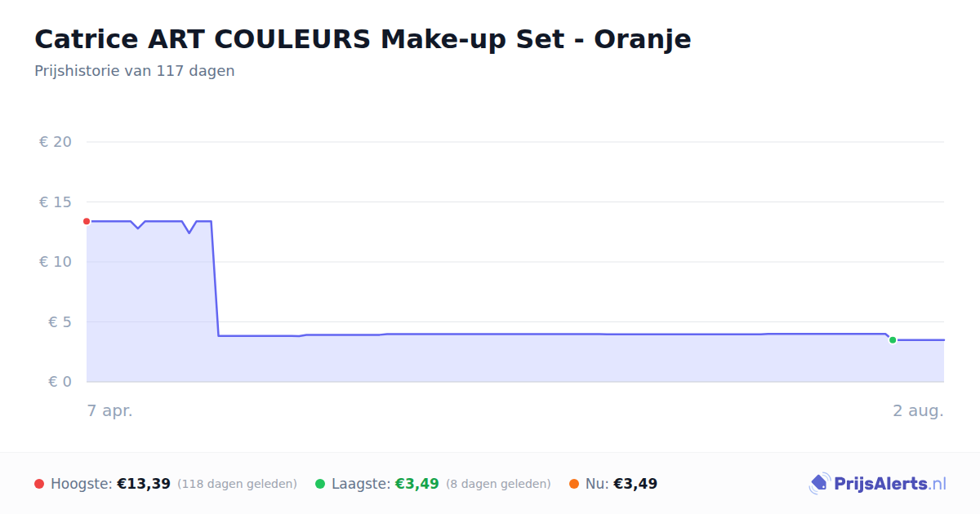Screen dimensions: 980x514
Task: Click the 7 apr. start date label
Action: pyautogui.click(x=110, y=411)
